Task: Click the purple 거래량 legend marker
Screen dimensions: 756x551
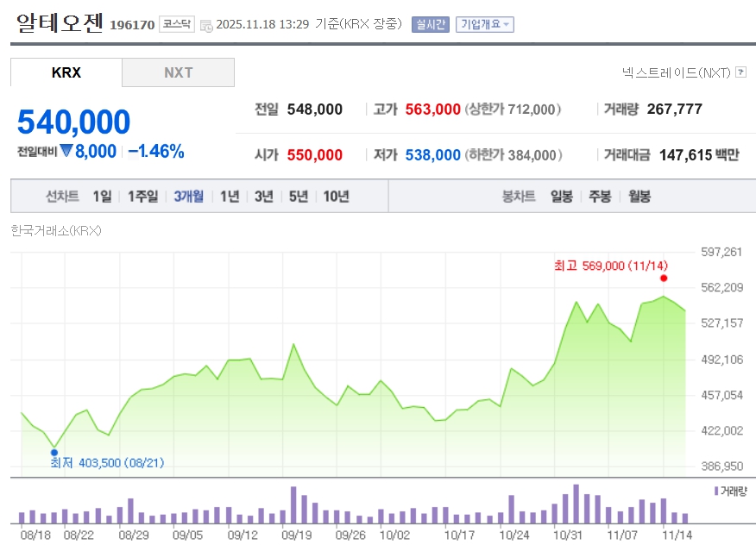Action: tap(715, 491)
